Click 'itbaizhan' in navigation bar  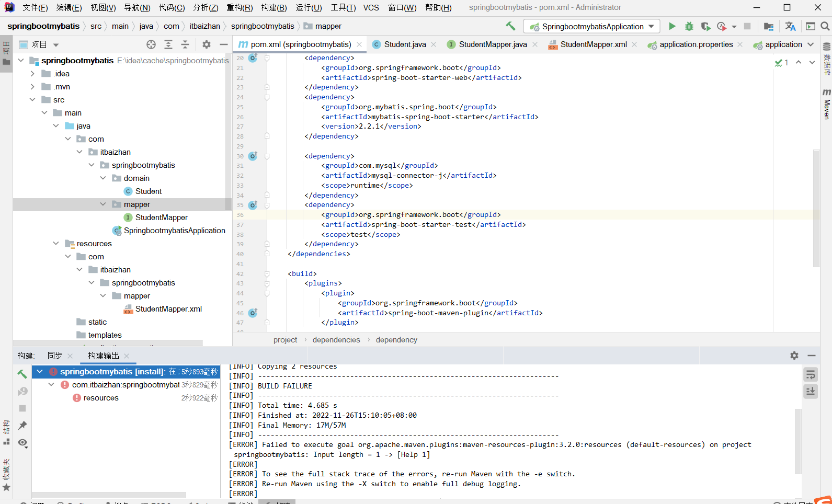pyautogui.click(x=204, y=26)
